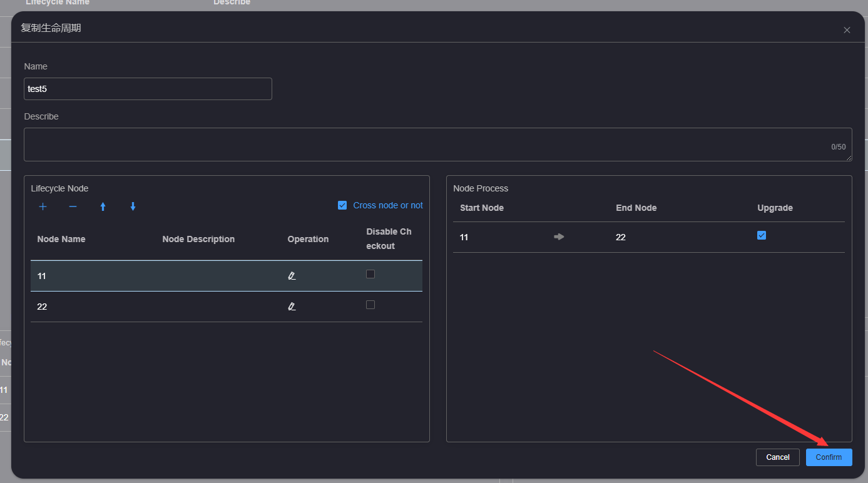
Task: Select start node 11 in Node Process
Action: point(464,237)
